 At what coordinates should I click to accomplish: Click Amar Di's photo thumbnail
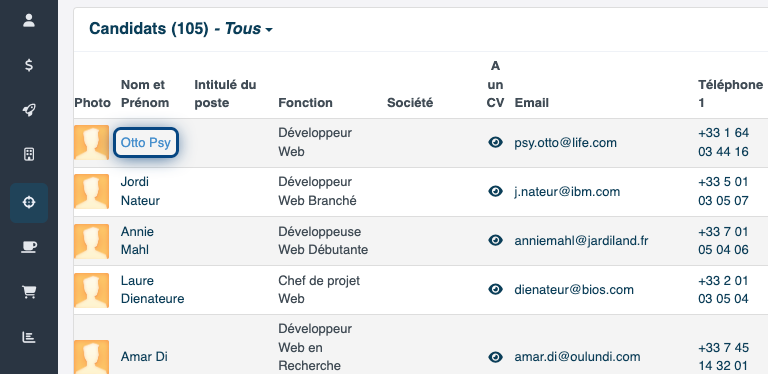[92, 357]
